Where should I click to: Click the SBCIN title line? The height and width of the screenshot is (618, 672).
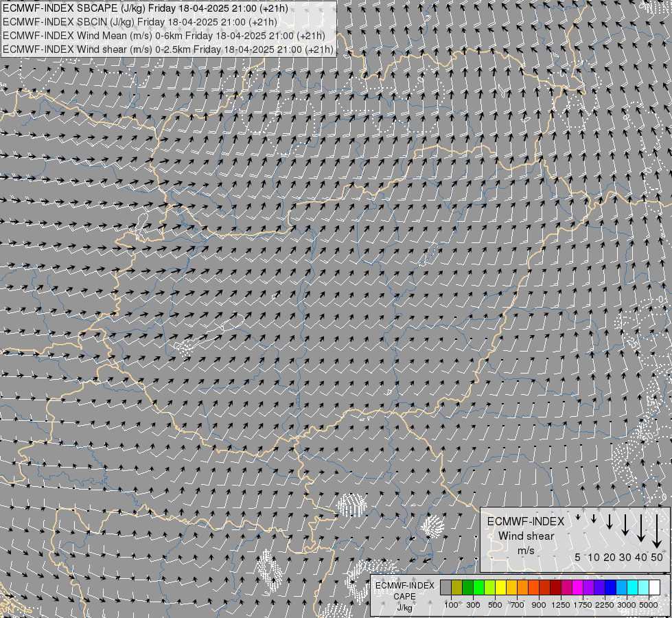(140, 22)
